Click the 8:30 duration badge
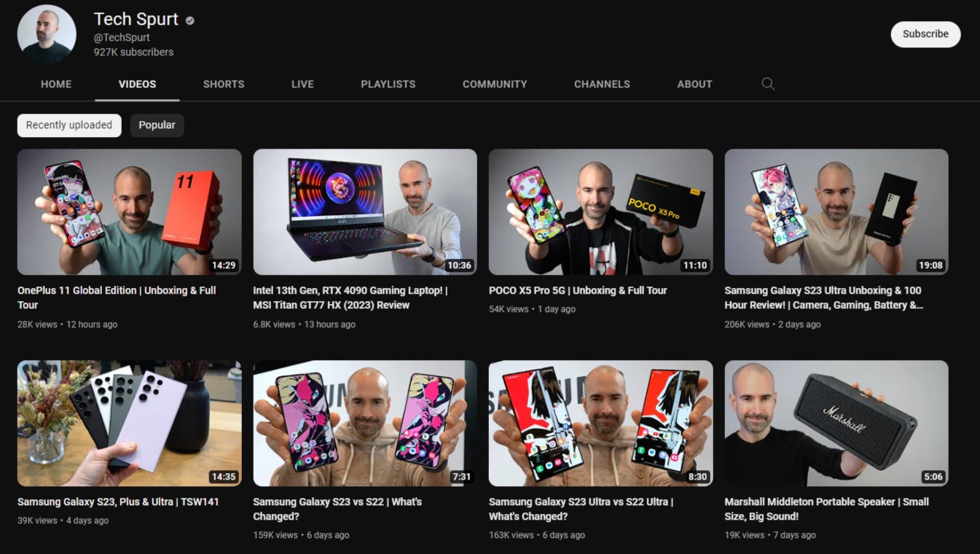Screen dimensions: 980x554 [x=697, y=477]
